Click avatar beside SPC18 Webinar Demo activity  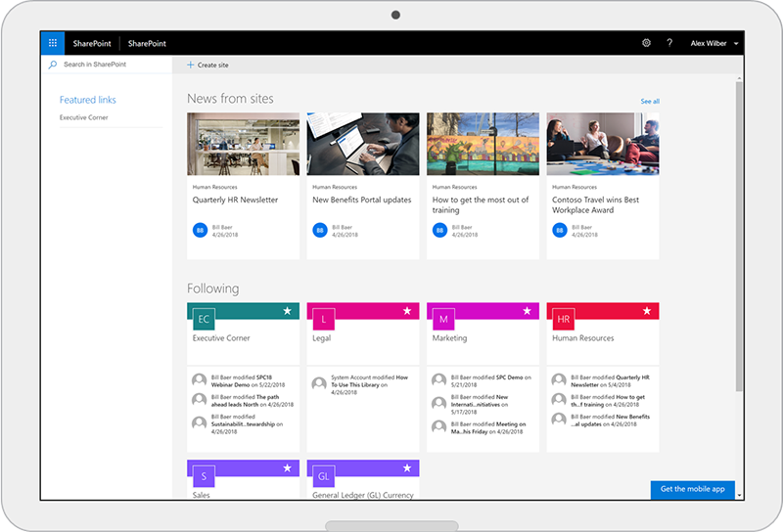pos(200,380)
